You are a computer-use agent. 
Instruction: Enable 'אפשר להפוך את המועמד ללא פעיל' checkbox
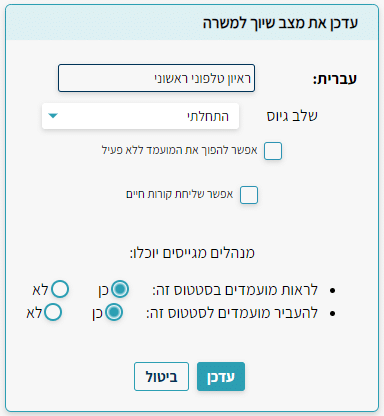[273, 151]
